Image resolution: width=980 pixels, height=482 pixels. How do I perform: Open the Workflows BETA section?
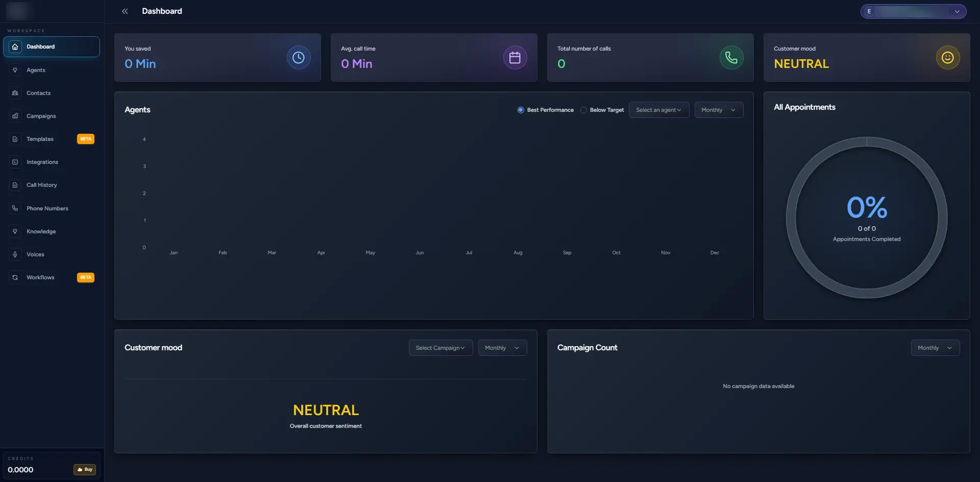pyautogui.click(x=40, y=277)
